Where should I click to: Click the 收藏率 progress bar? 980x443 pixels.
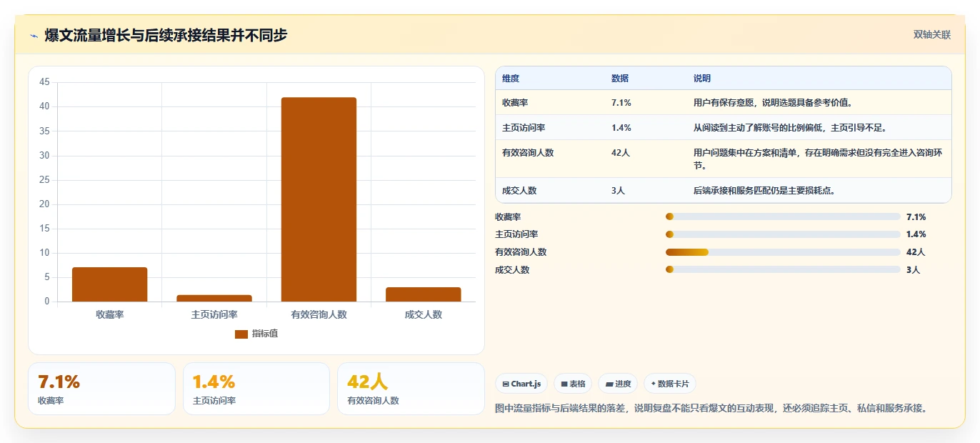click(783, 216)
